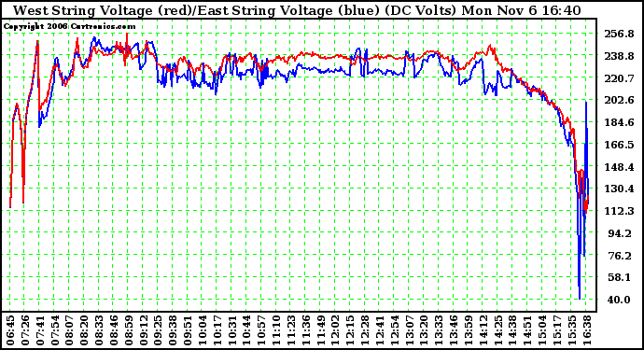
Task: Click the 16:38 time label
Action: pyautogui.click(x=587, y=329)
